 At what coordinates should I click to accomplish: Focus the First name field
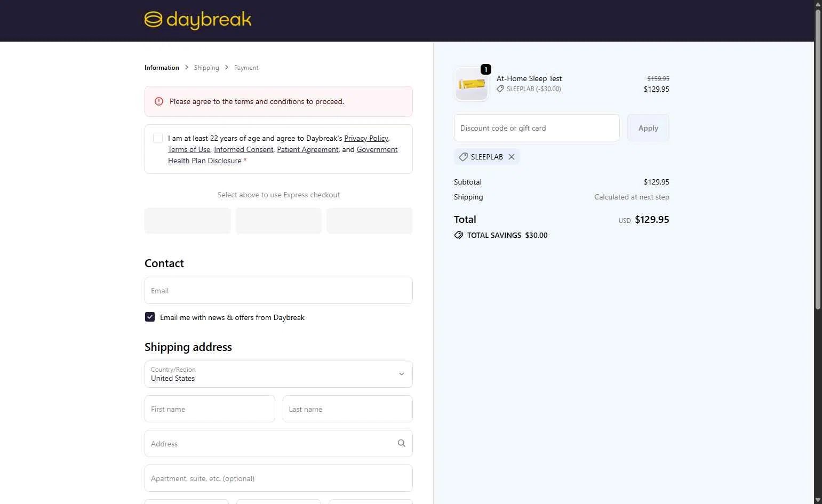[210, 409]
